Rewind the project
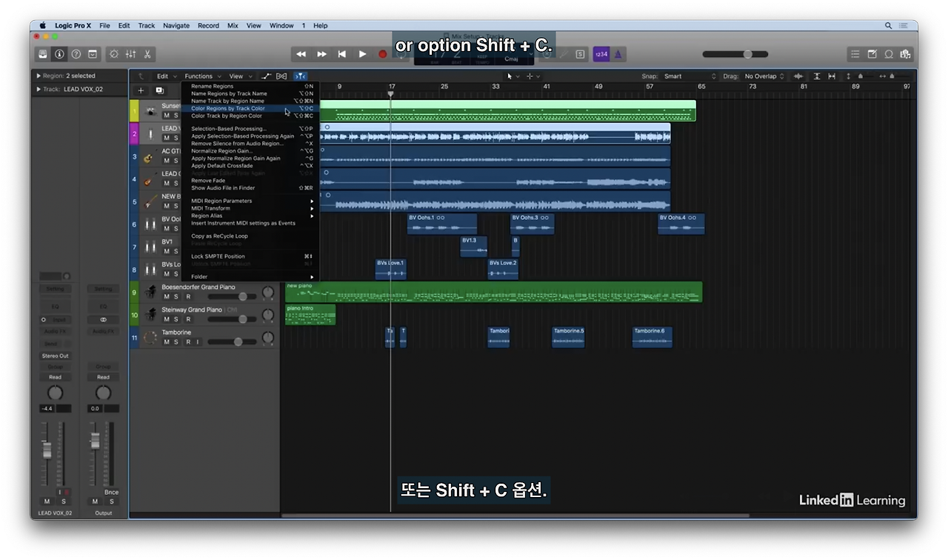This screenshot has width=948, height=560. click(301, 54)
